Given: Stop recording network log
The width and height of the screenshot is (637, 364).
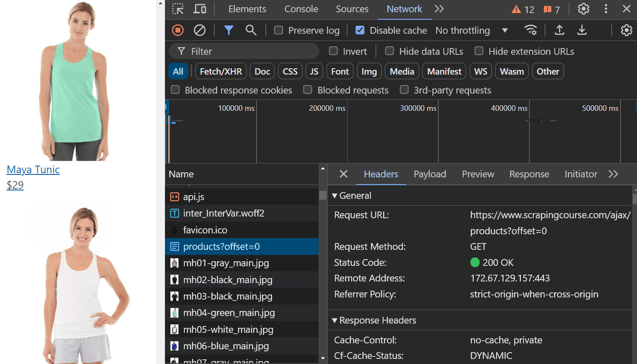Looking at the screenshot, I should 178,30.
